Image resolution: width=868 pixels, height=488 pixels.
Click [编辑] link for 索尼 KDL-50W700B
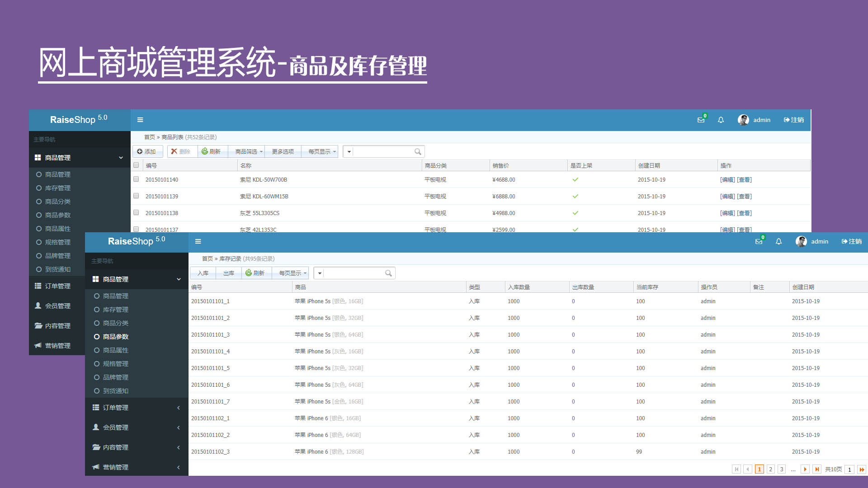click(x=727, y=180)
